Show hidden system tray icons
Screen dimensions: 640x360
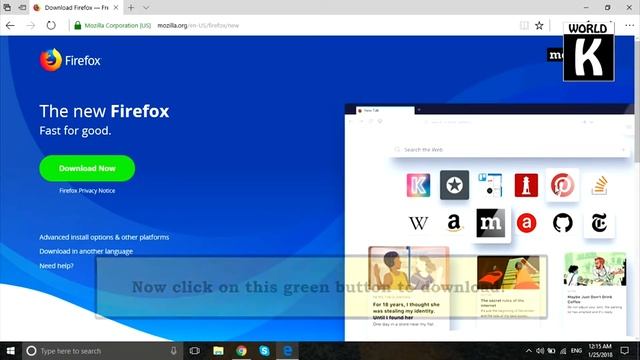[529, 351]
